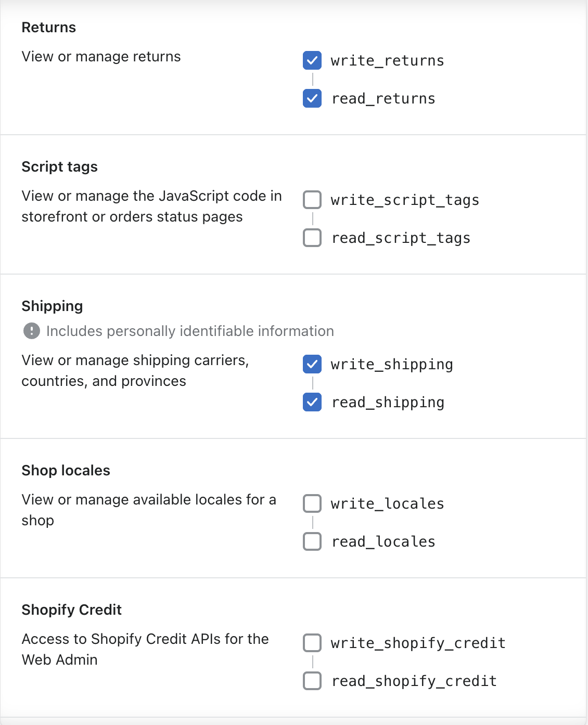Click the Shipping PII warning icon
Viewport: 588px width, 725px height.
tap(32, 331)
